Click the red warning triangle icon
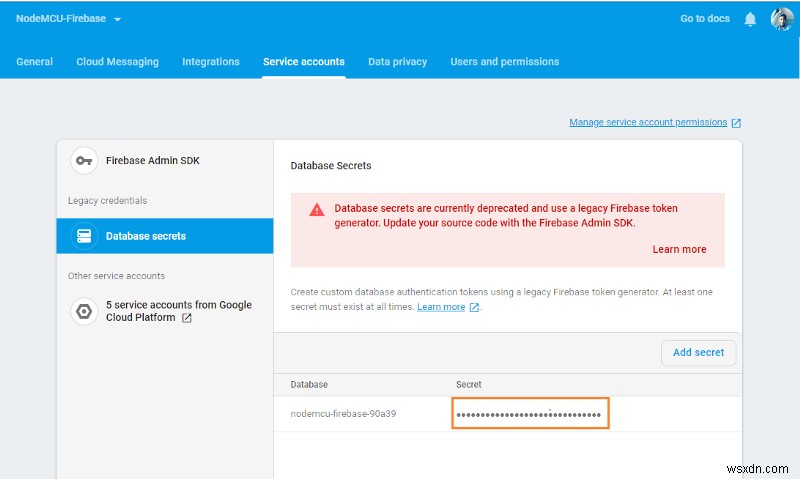Image resolution: width=800 pixels, height=479 pixels. [317, 209]
